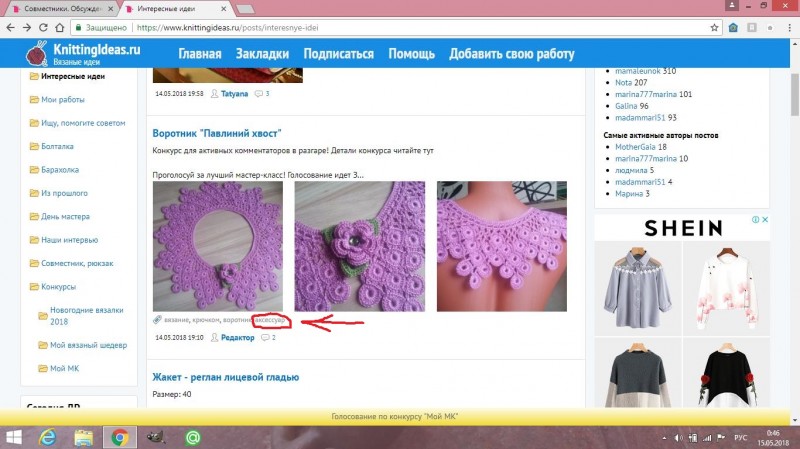Click Подписаться in the site menu
The height and width of the screenshot is (449, 800).
[338, 54]
